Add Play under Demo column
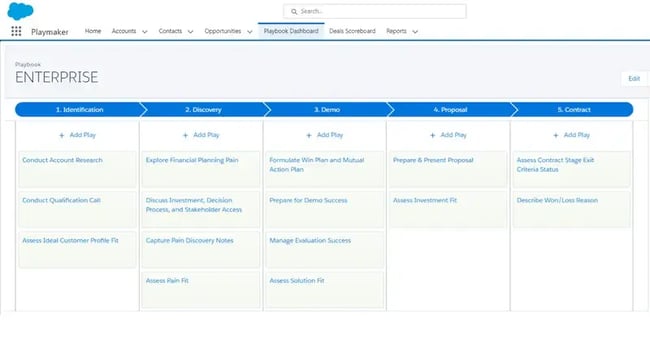This screenshot has width=650, height=364. click(325, 135)
